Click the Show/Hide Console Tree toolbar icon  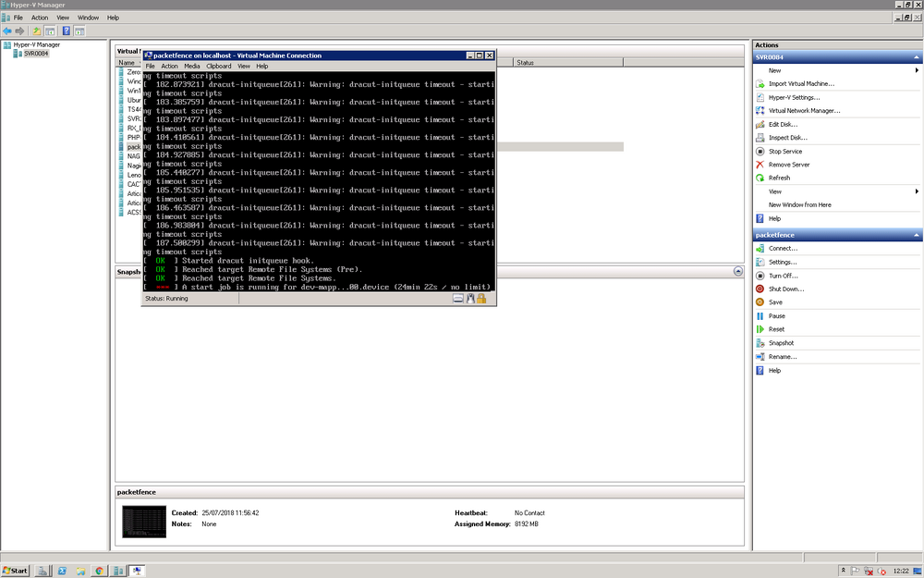(50, 31)
